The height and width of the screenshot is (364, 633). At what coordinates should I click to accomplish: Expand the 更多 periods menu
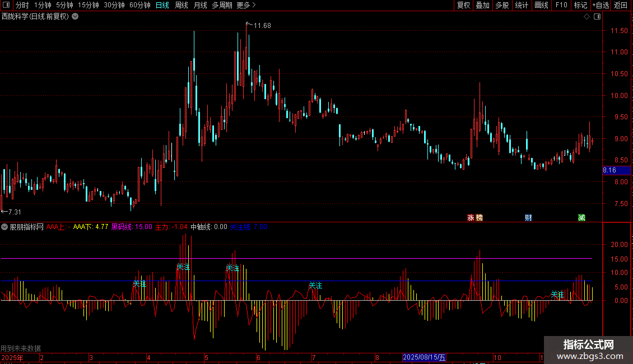246,5
